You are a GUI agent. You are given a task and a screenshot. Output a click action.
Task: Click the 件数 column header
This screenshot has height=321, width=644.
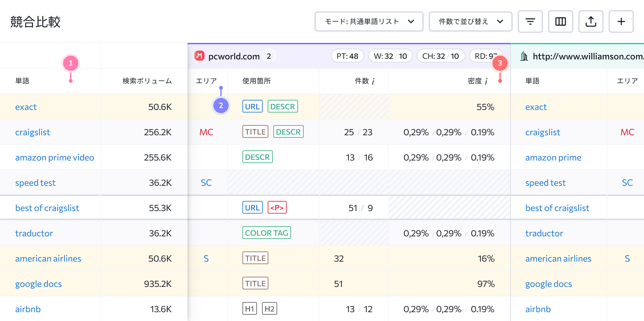(x=362, y=81)
